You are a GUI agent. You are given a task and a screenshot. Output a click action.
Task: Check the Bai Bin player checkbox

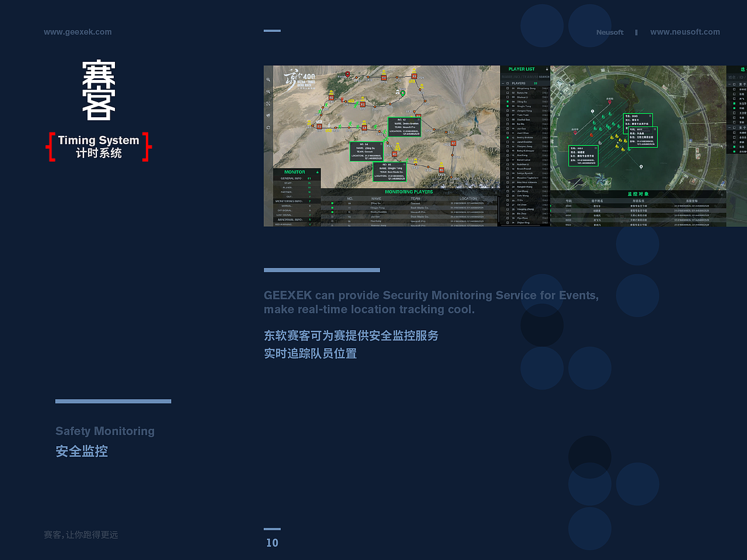[x=508, y=124]
